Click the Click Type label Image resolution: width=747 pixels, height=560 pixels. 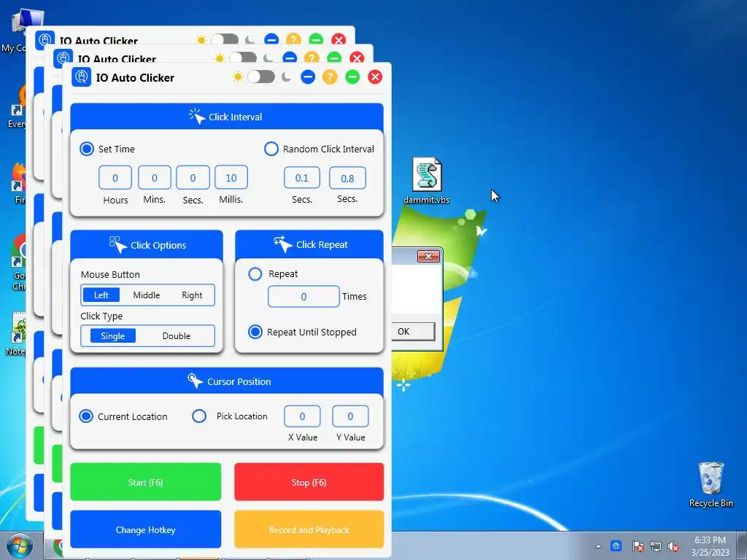click(x=101, y=316)
